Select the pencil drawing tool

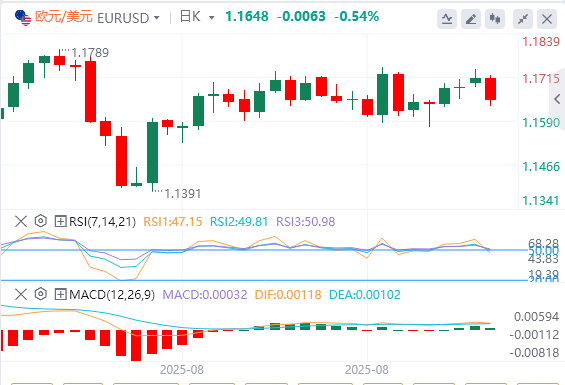click(471, 19)
